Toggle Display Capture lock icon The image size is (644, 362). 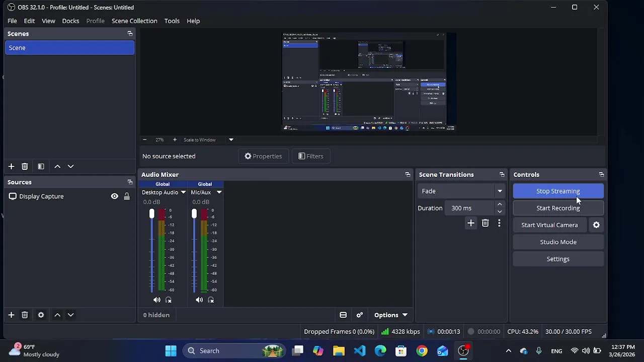127,197
